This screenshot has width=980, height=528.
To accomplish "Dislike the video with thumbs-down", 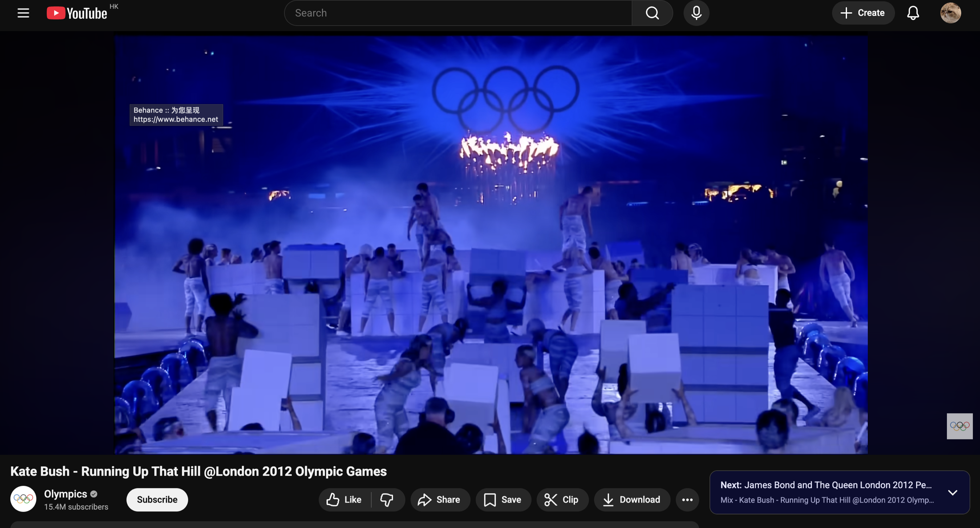I will pos(387,499).
